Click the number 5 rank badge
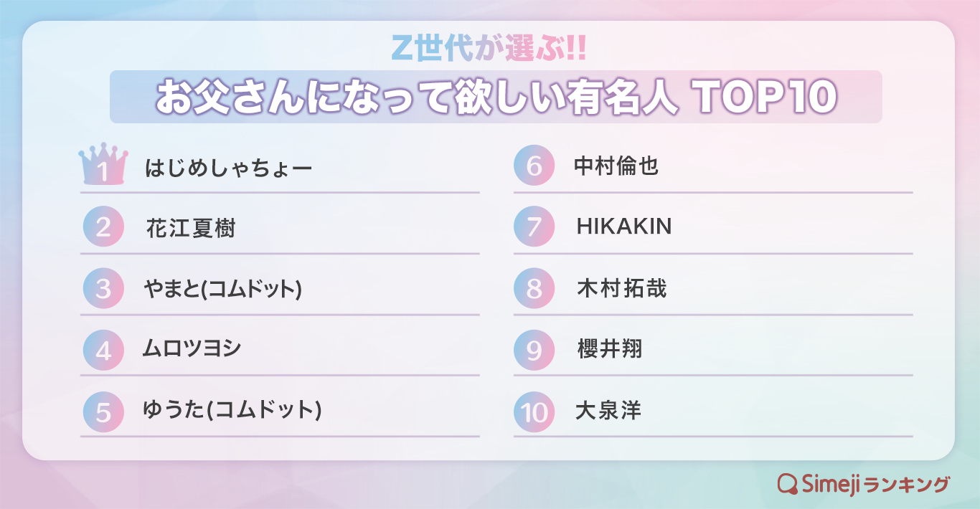Image resolution: width=980 pixels, height=509 pixels. click(x=103, y=412)
